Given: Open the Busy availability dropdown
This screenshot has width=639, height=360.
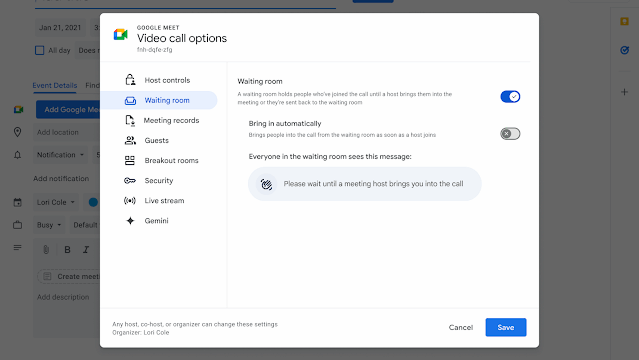Looking at the screenshot, I should [x=49, y=225].
